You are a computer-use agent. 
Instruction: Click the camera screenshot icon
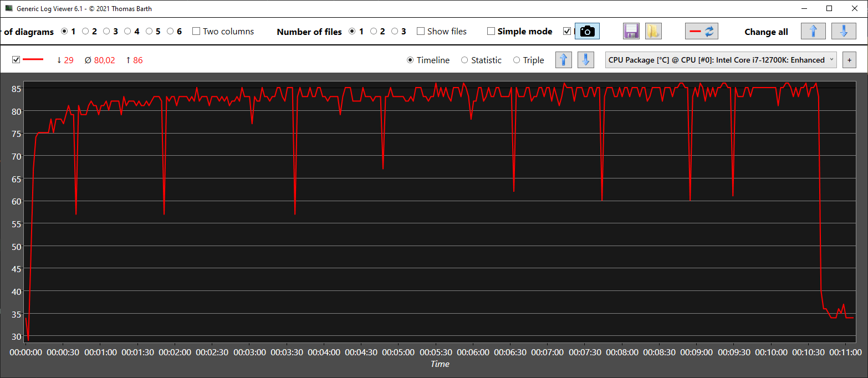pos(587,32)
